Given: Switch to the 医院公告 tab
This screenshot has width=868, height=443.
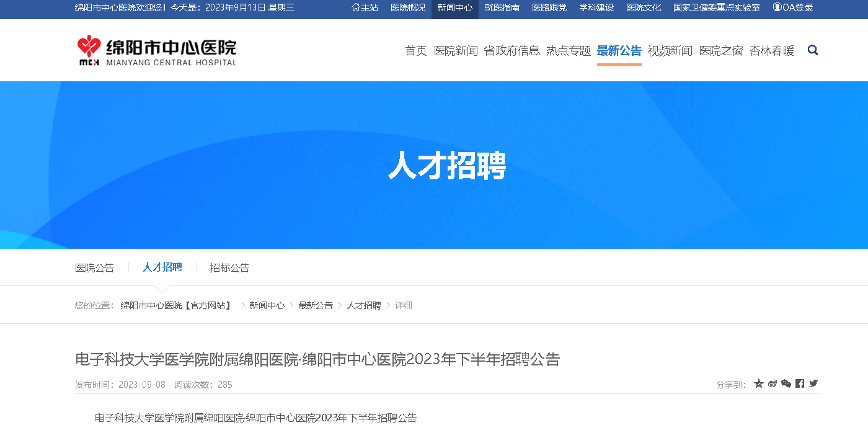Looking at the screenshot, I should (x=95, y=268).
